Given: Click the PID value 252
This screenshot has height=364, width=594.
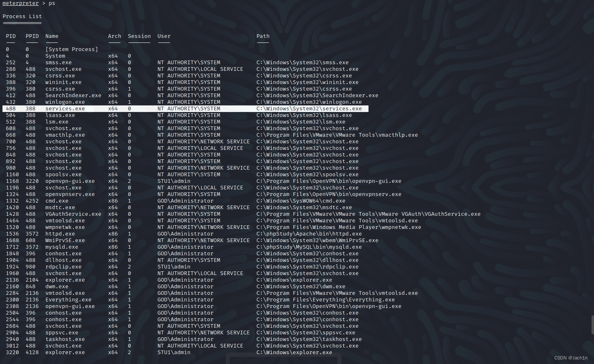Looking at the screenshot, I should pos(11,63).
